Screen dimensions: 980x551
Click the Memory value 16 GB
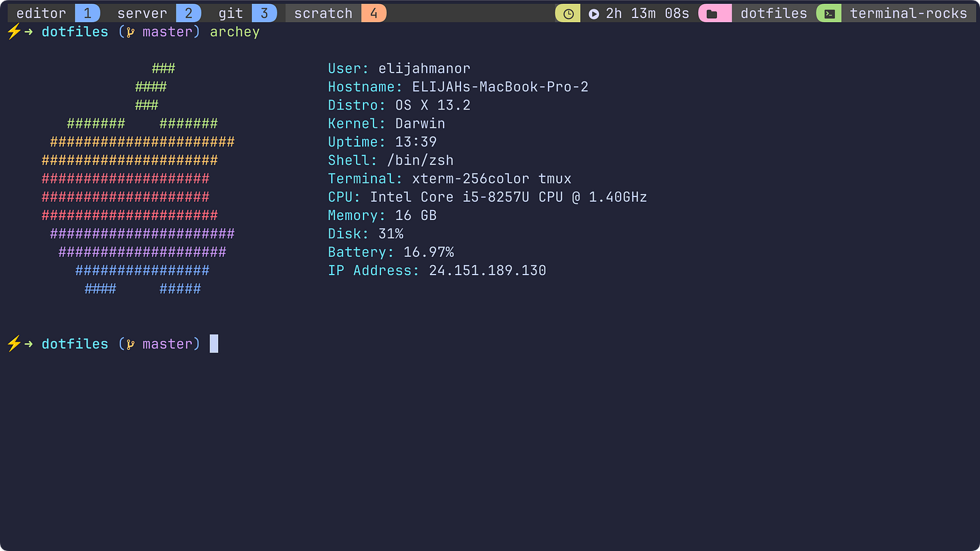416,215
